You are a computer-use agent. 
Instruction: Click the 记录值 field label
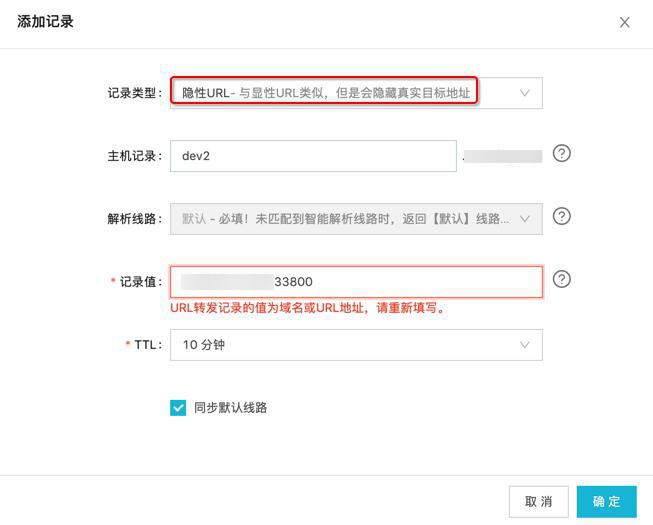pyautogui.click(x=139, y=282)
